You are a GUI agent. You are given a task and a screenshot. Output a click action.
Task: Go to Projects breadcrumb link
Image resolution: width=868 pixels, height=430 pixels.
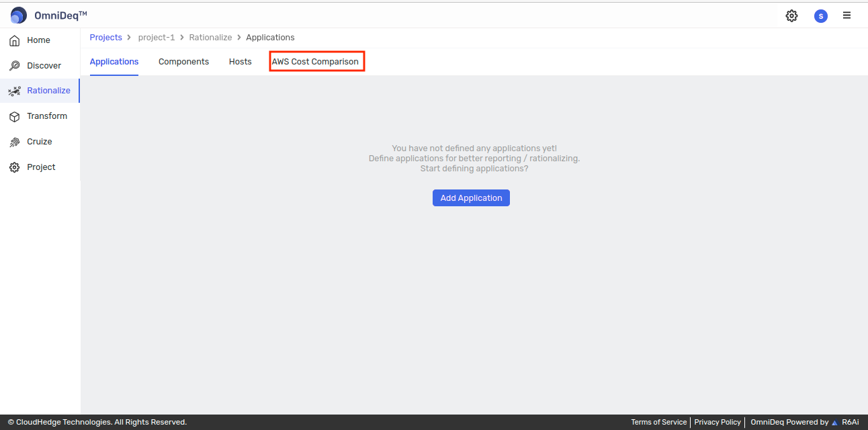coord(106,38)
